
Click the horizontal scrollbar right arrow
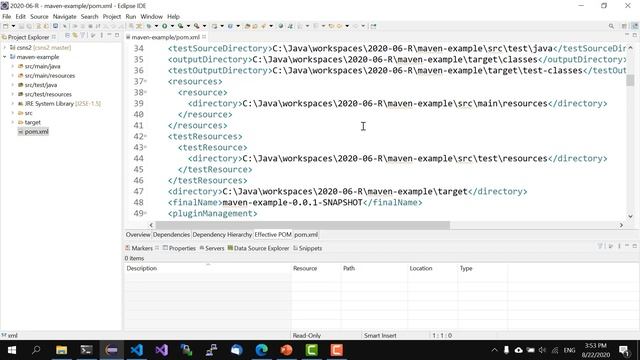pos(621,225)
